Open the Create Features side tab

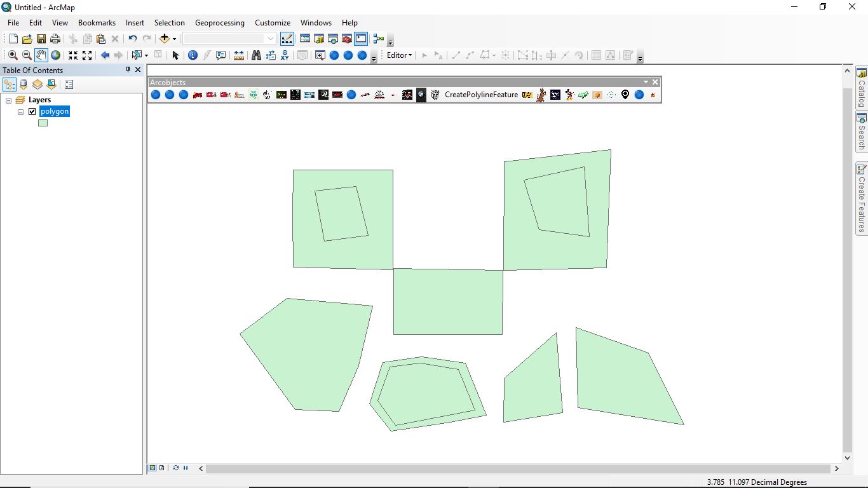coord(862,199)
